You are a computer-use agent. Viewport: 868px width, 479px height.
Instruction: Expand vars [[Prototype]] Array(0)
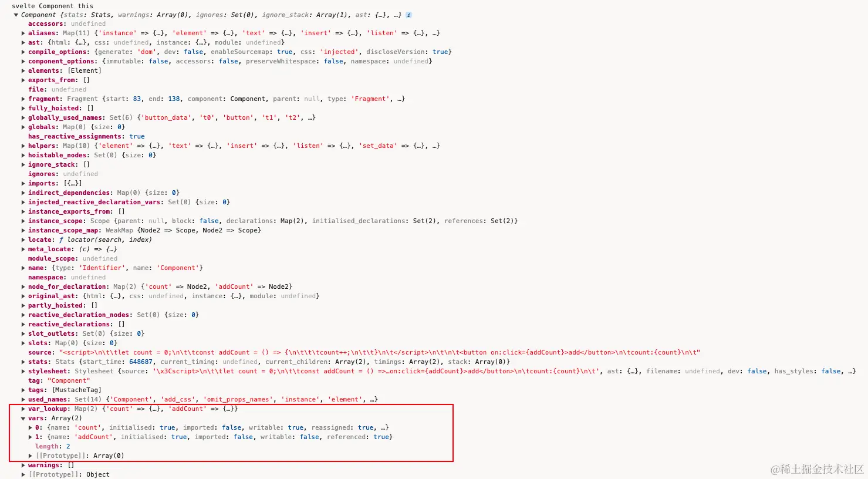click(30, 456)
